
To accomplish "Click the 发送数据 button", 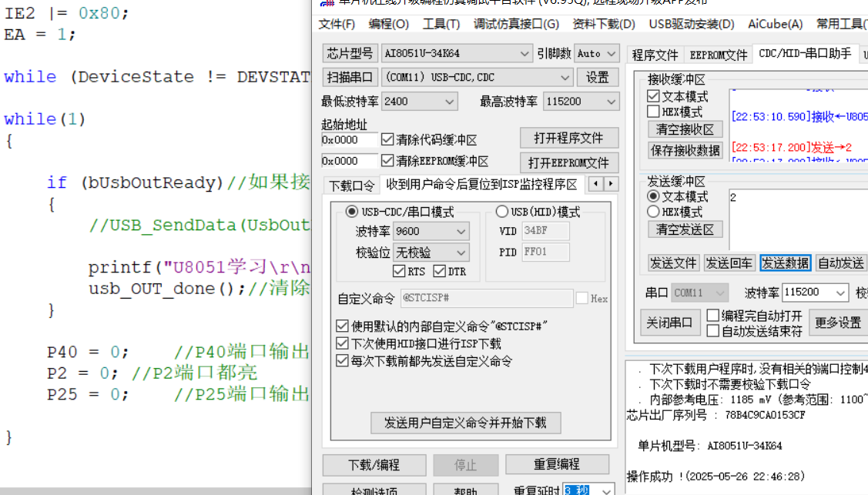I will [x=786, y=263].
